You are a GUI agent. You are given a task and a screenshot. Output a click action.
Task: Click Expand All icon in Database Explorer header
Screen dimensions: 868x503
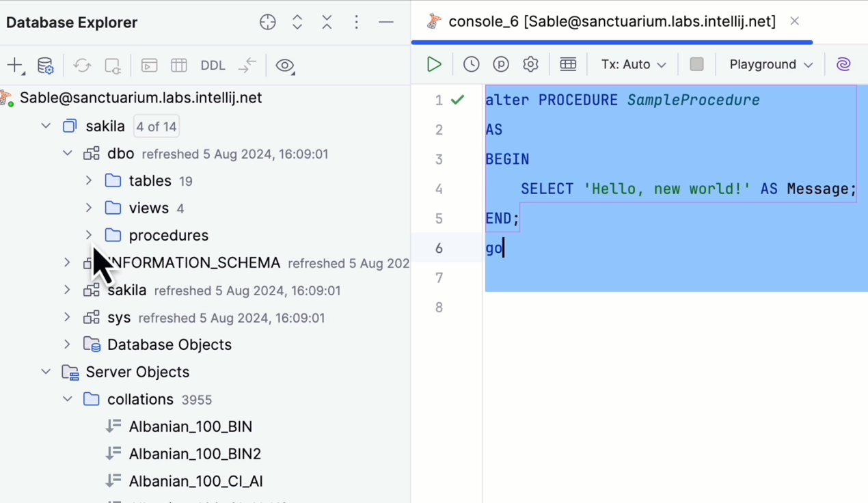pyautogui.click(x=297, y=22)
